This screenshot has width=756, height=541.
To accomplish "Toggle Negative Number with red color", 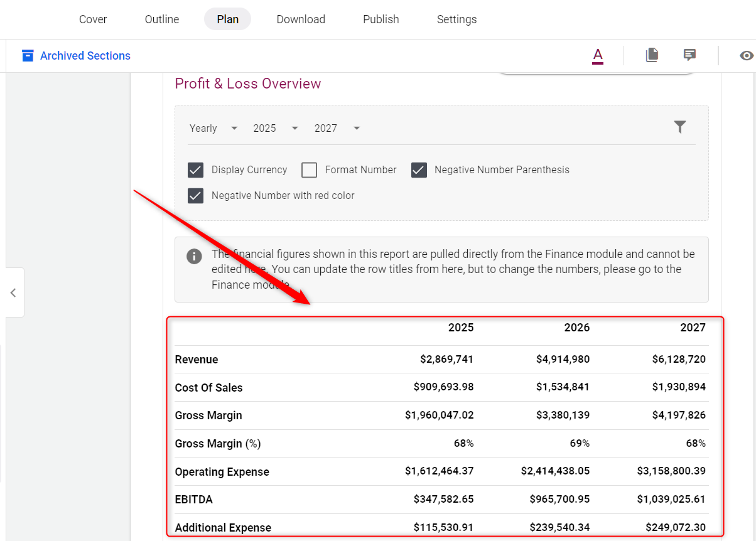I will tap(195, 196).
